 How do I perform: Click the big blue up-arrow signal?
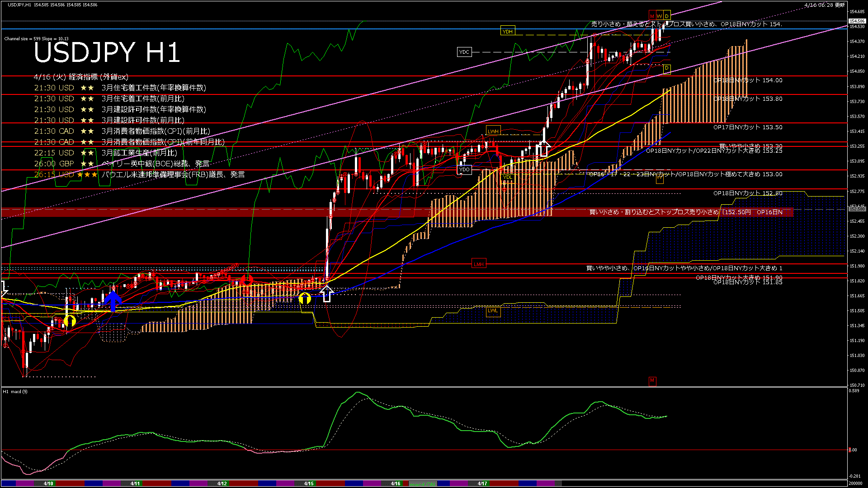[113, 300]
